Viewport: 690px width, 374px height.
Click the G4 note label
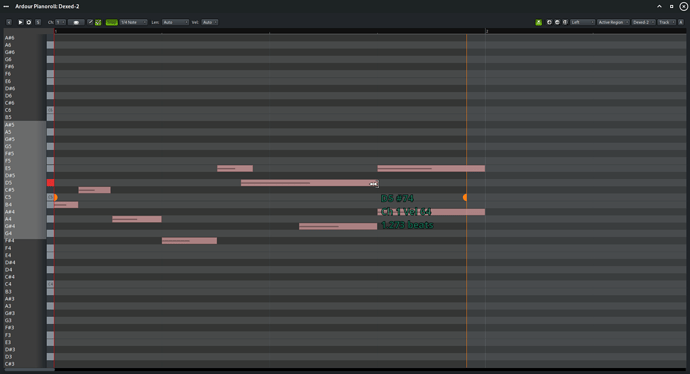tap(8, 234)
